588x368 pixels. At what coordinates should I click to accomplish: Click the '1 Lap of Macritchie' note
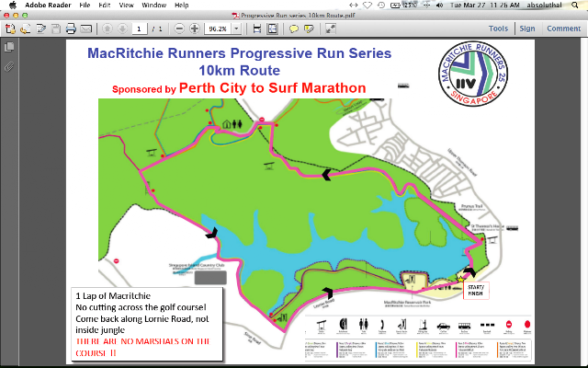(113, 295)
